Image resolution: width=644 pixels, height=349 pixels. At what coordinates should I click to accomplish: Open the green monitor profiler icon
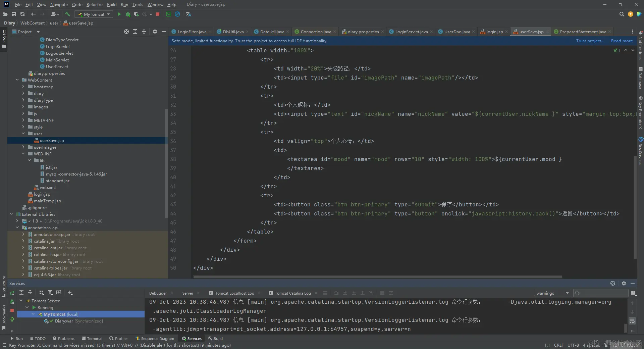point(169,14)
